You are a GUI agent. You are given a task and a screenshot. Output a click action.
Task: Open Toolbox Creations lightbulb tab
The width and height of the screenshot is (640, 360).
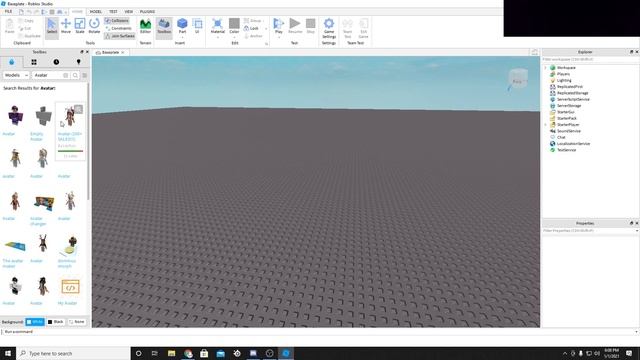pos(79,62)
